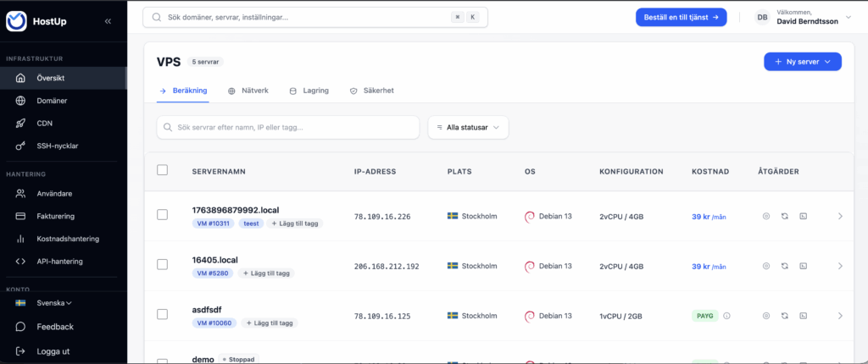Check the box for asdfsdf server
The width and height of the screenshot is (868, 364).
(x=162, y=314)
